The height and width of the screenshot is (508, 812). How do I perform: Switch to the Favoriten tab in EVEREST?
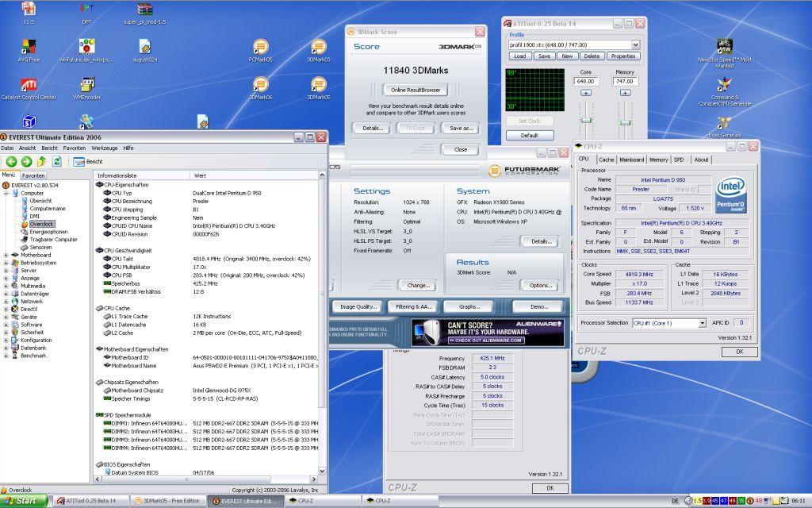pyautogui.click(x=33, y=175)
